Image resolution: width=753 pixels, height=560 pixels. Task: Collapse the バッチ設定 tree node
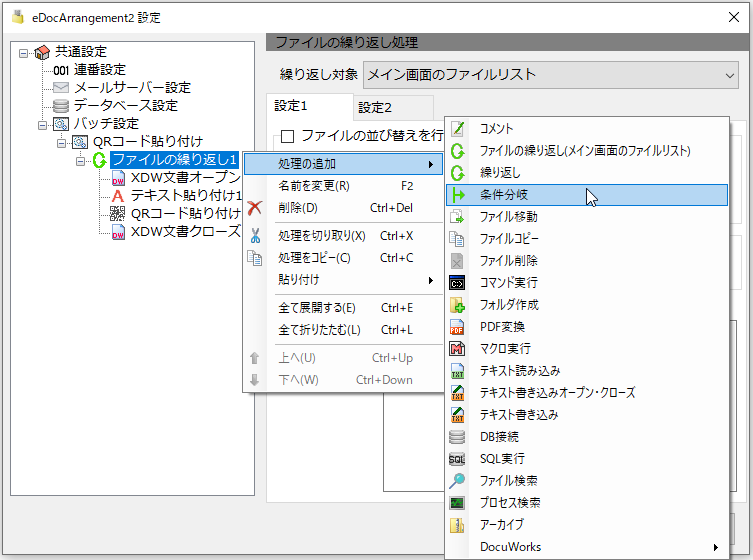42,125
